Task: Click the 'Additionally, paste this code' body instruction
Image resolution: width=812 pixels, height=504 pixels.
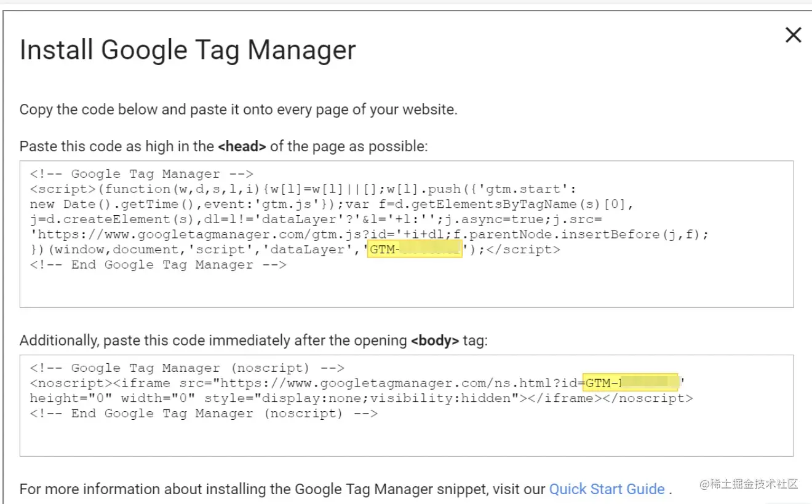Action: coord(253,341)
